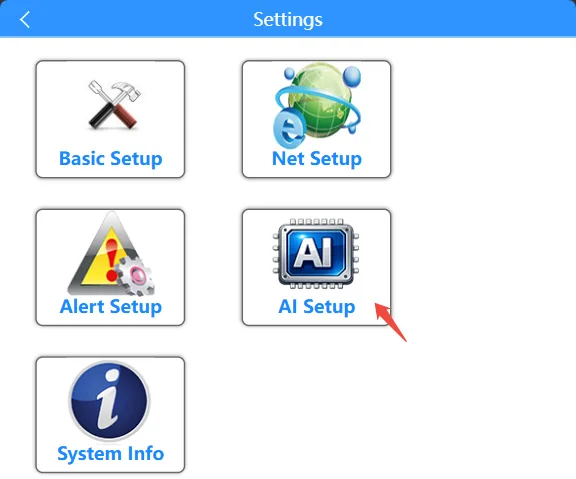Go back using the header arrow
Screen dimensions: 576x479
25,19
